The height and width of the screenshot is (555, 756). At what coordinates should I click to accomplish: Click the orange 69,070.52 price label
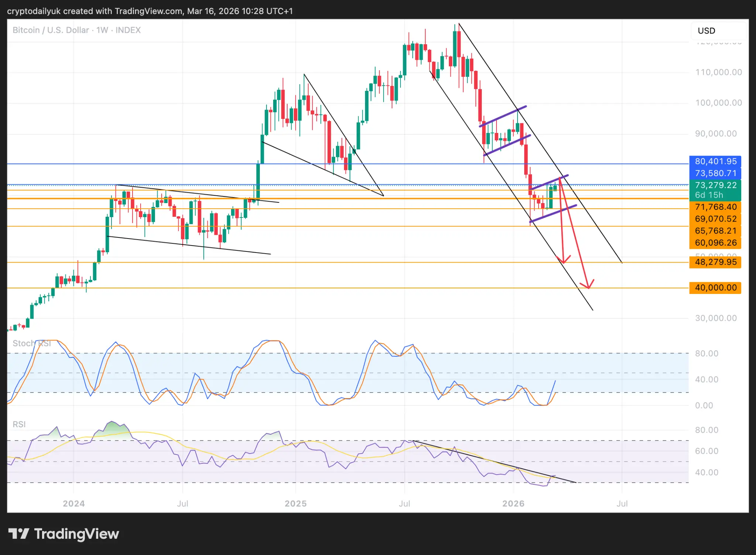[715, 219]
